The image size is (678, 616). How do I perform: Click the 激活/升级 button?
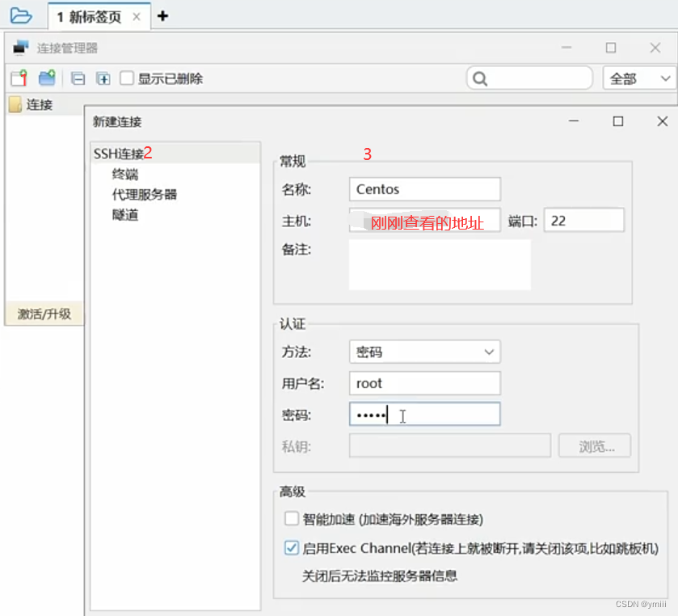coord(44,314)
